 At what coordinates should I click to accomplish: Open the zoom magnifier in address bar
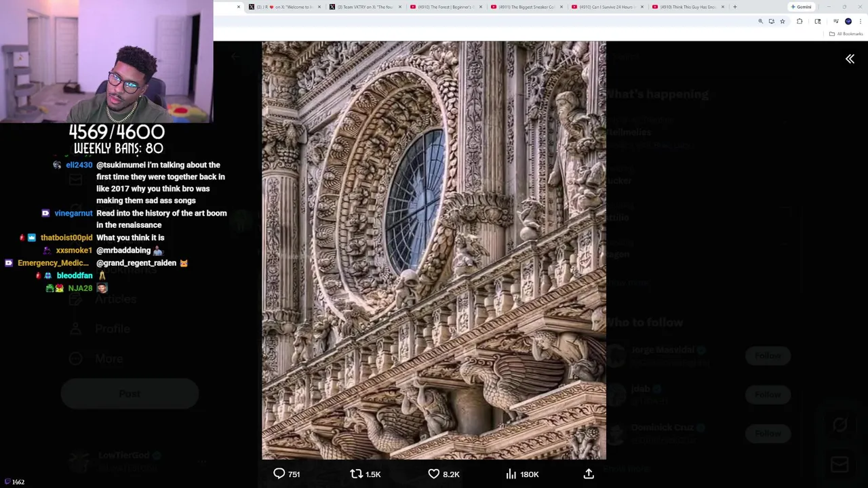pos(760,22)
